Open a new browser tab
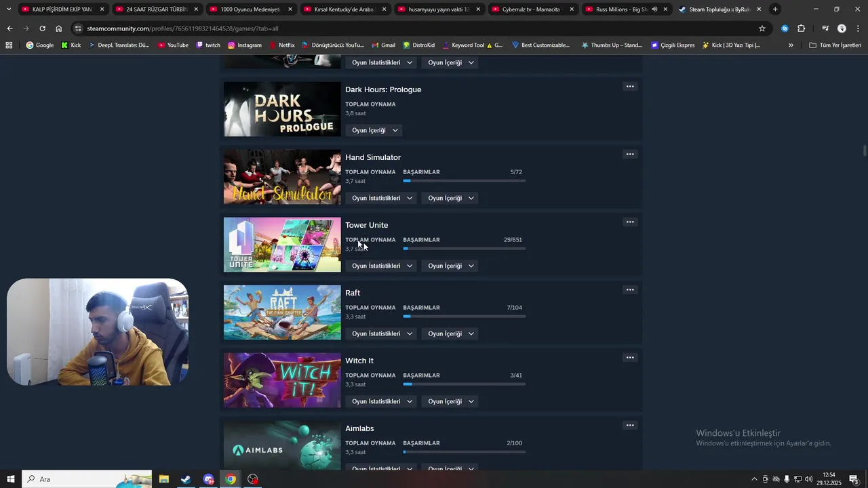The height and width of the screenshot is (488, 868). click(775, 9)
